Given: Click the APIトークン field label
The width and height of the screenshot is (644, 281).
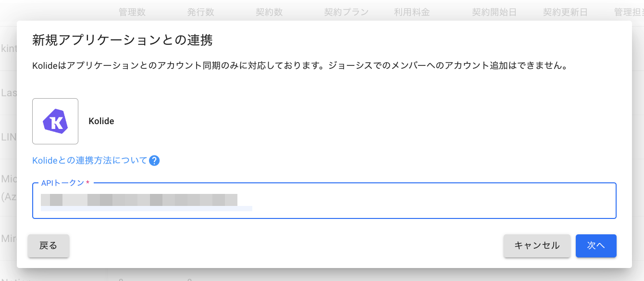Looking at the screenshot, I should coord(63,183).
